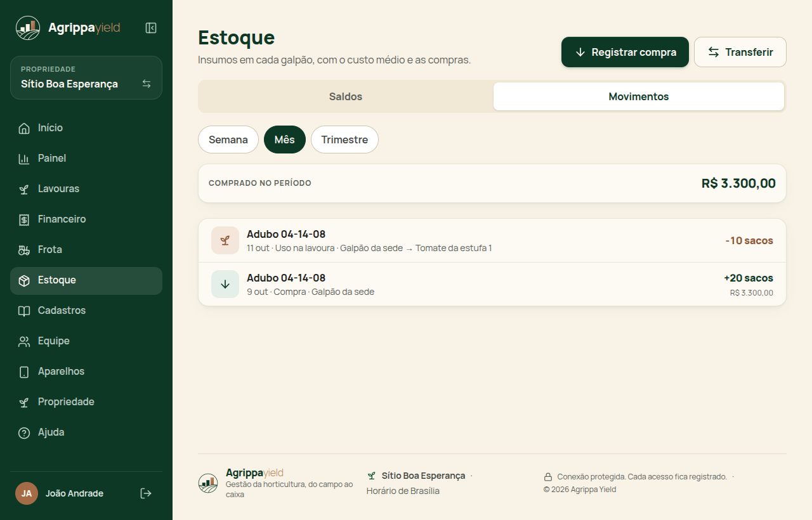Screen dimensions: 812x520
Task: Log out using the exit icon
Action: [146, 493]
